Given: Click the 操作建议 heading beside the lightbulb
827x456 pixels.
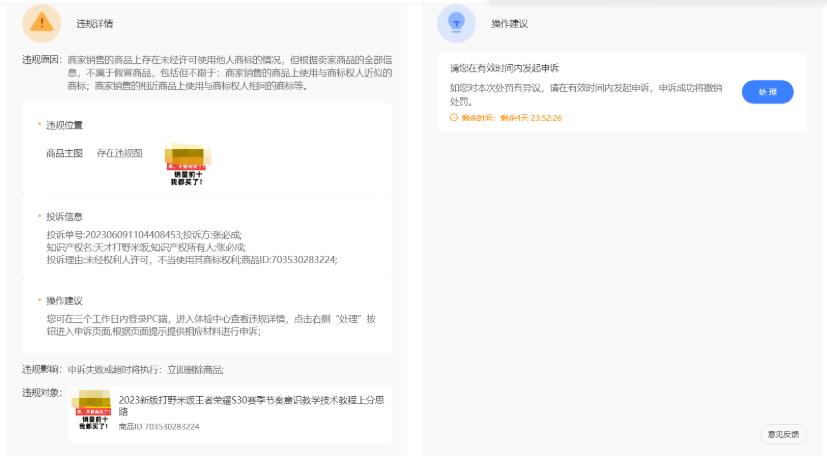Looking at the screenshot, I should 509,22.
